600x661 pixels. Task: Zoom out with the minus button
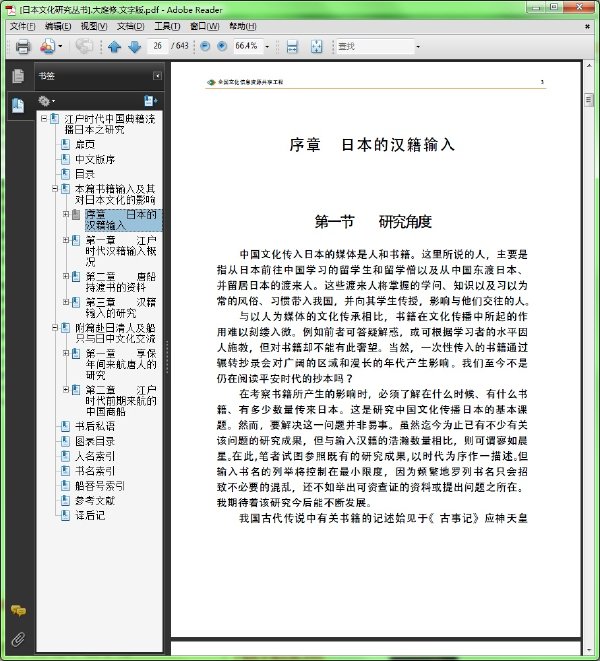point(205,46)
